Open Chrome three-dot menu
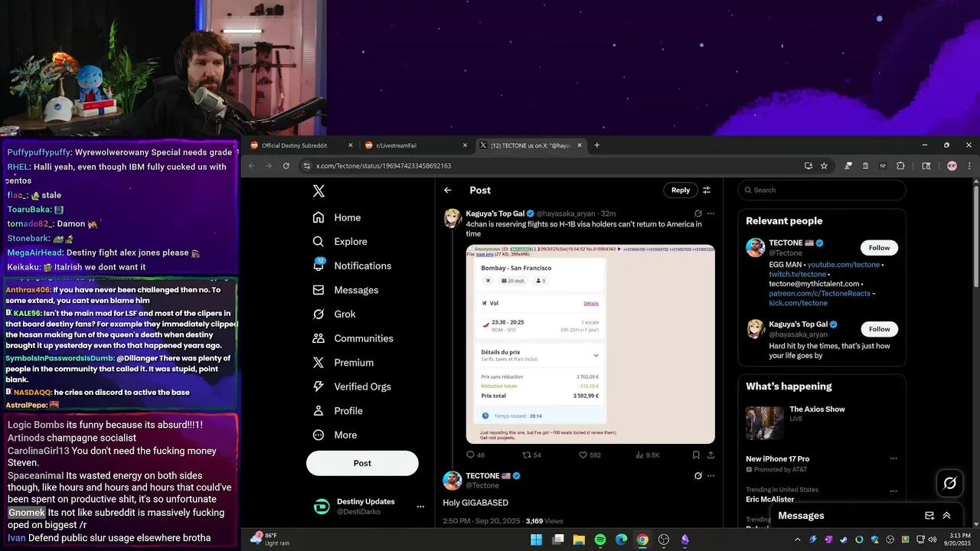 click(969, 166)
